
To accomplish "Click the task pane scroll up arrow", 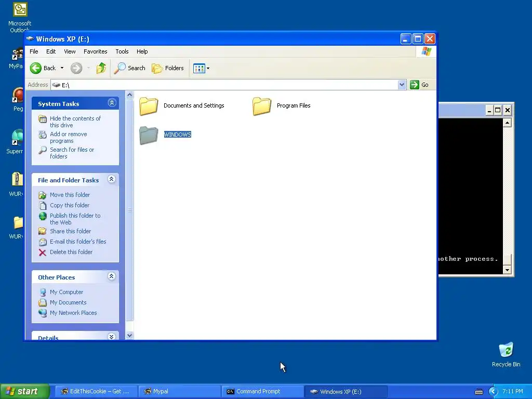I will click(129, 95).
